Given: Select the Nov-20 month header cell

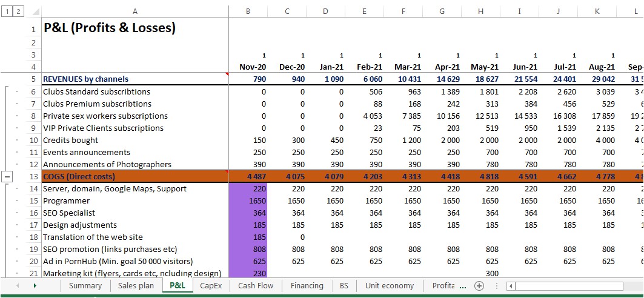Looking at the screenshot, I should (248, 67).
